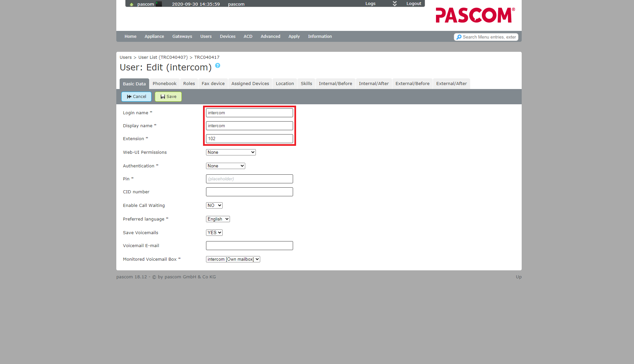Click the blue help question mark icon
Image resolution: width=634 pixels, height=364 pixels.
(218, 65)
